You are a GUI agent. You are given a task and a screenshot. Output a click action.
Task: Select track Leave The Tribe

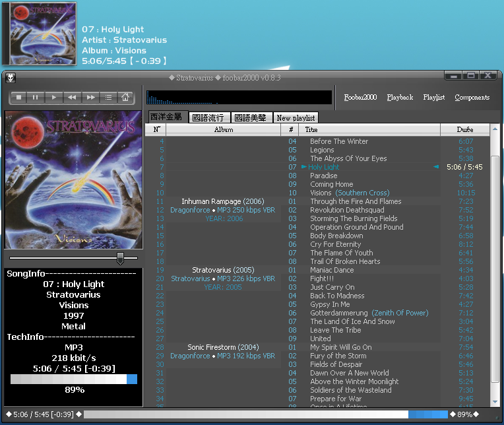(x=335, y=330)
